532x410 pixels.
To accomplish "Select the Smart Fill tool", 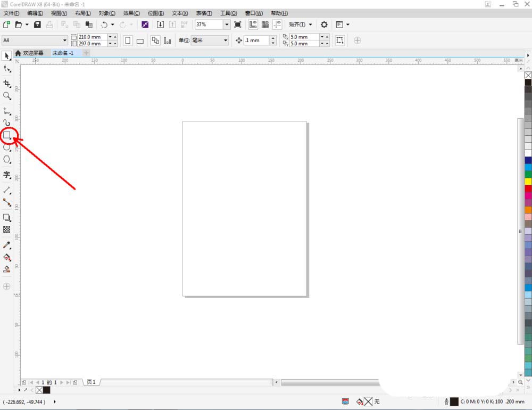I will 7,269.
